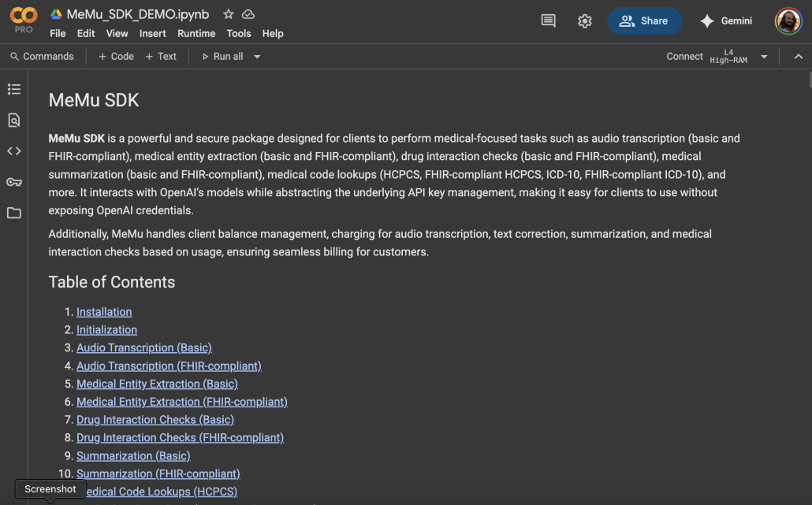The image size is (812, 505).
Task: Open the code snippets panel icon
Action: [13, 151]
